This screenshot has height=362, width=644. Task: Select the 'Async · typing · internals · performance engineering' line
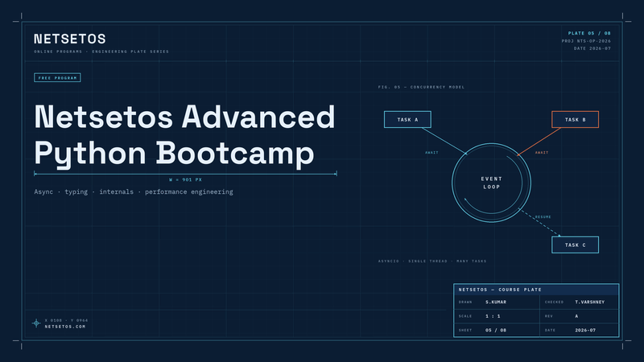[x=134, y=191]
